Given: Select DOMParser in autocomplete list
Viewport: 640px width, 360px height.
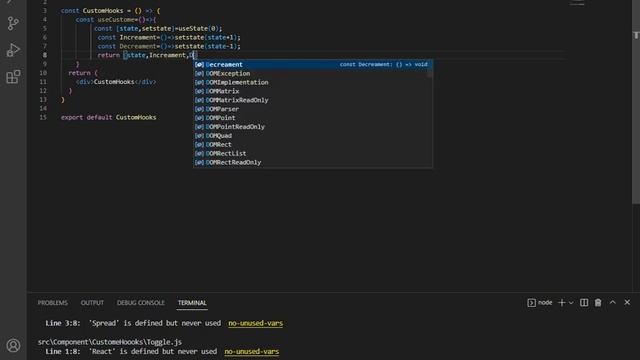Looking at the screenshot, I should (312, 109).
